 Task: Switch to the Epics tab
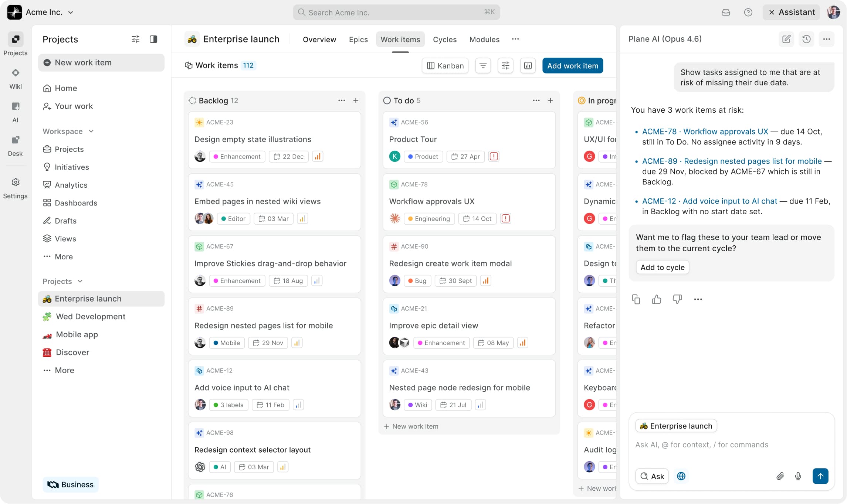(358, 40)
